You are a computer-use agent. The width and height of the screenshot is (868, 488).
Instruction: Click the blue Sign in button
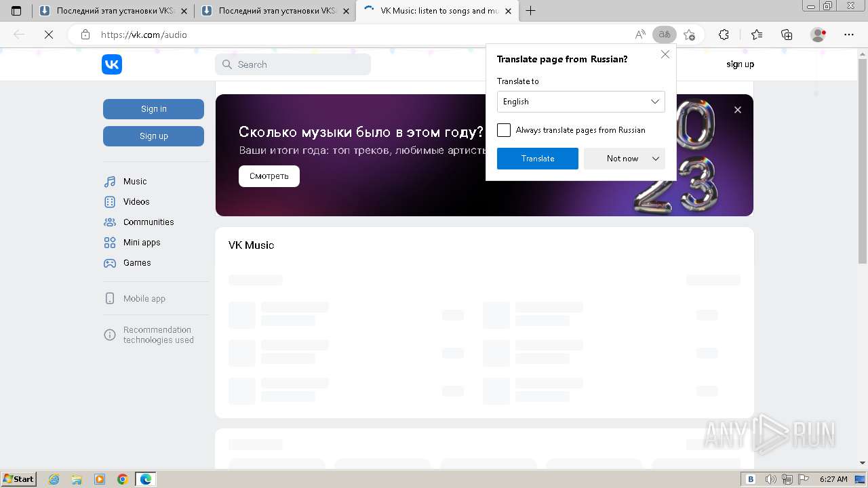pyautogui.click(x=153, y=109)
